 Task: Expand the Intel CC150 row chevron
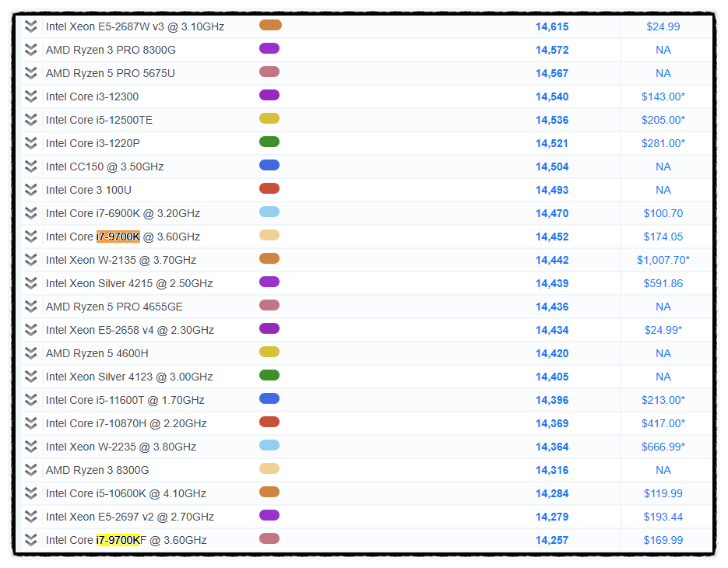click(x=30, y=167)
